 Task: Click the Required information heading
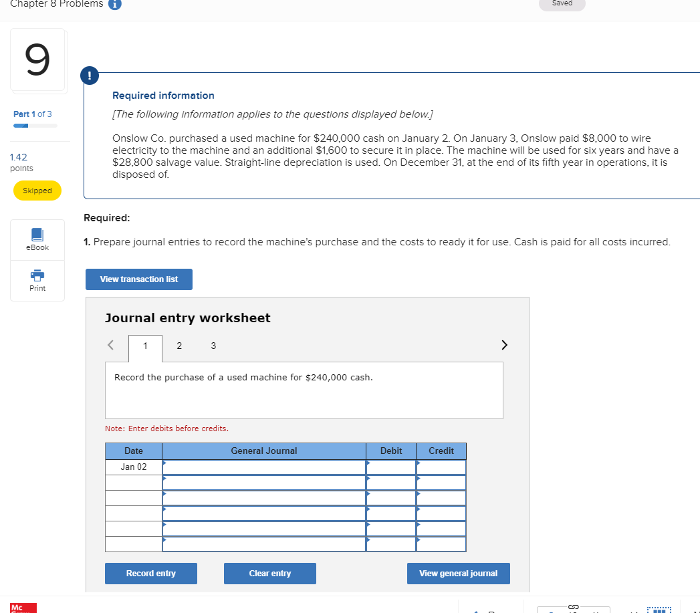click(163, 96)
